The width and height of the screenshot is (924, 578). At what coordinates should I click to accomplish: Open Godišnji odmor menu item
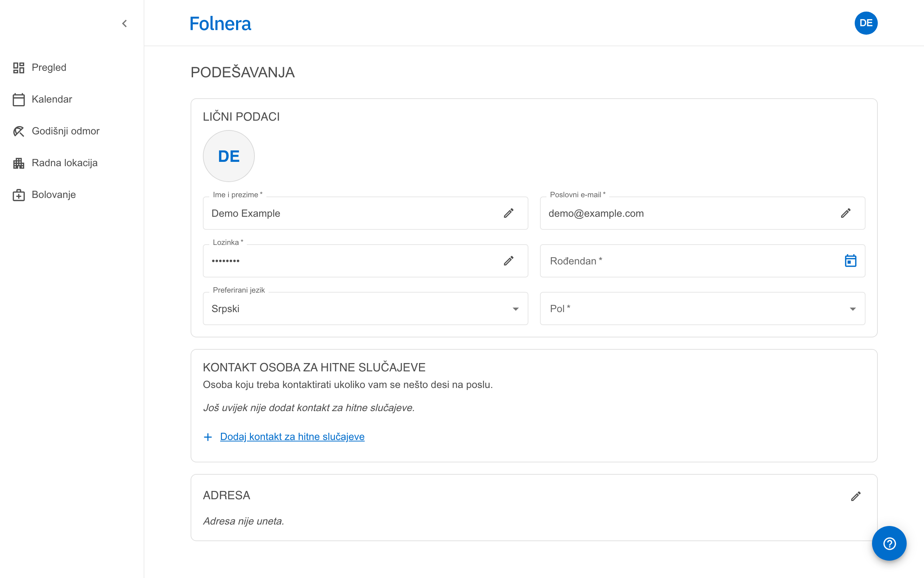pos(66,131)
